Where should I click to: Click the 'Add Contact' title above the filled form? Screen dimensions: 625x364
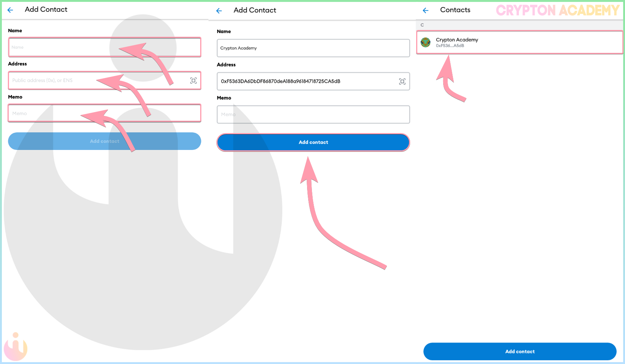point(255,10)
